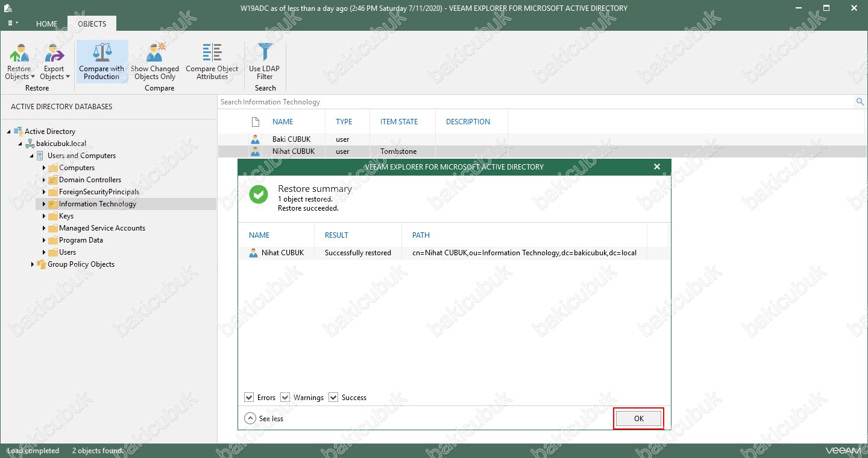Select the Baki CUBUK row

[542, 139]
